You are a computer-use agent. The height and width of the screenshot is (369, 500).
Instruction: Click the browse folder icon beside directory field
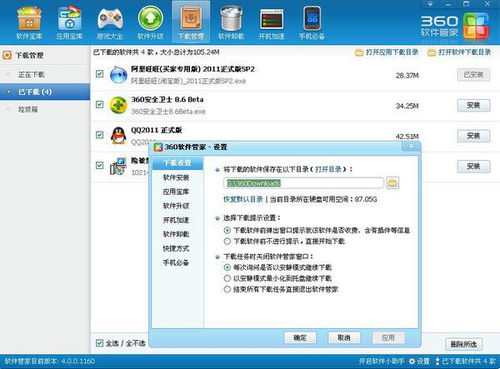click(393, 183)
